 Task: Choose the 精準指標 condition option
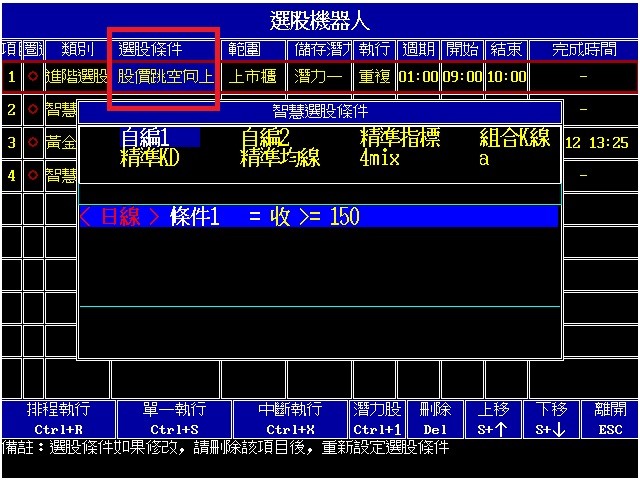pyautogui.click(x=400, y=138)
